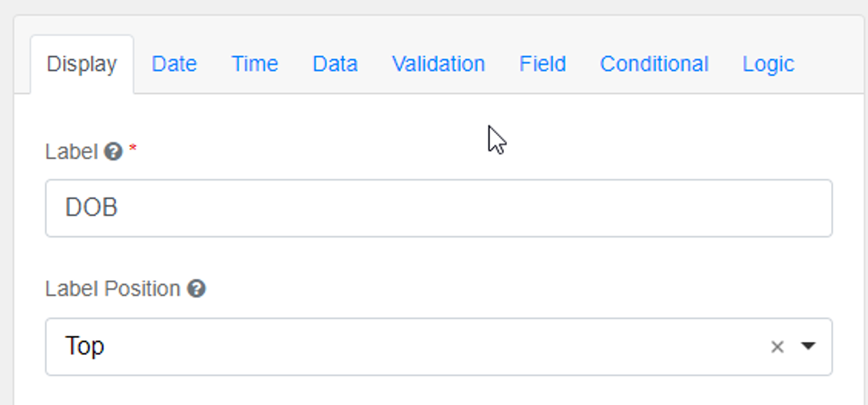The width and height of the screenshot is (868, 405).
Task: Focus the Label input containing DOB
Action: 438,208
